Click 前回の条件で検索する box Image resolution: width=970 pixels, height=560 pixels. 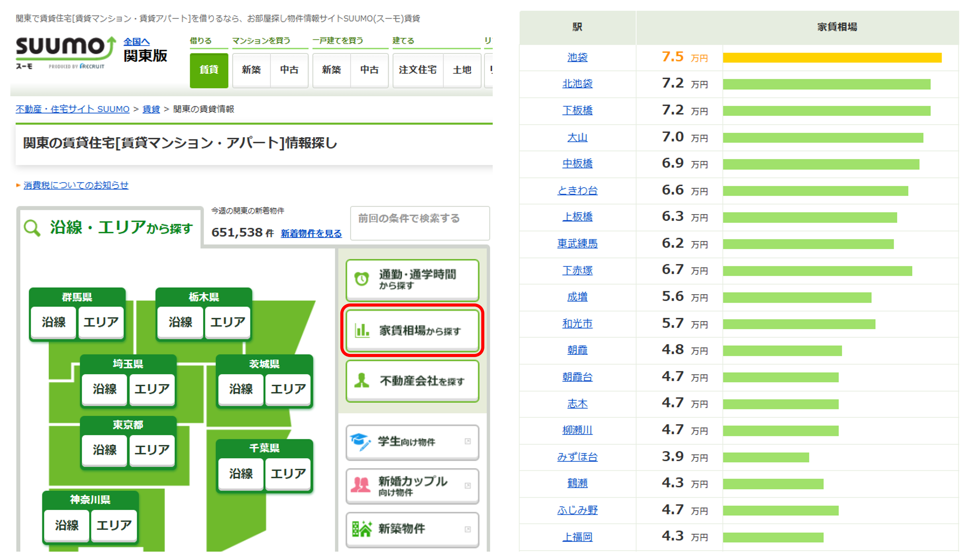420,223
